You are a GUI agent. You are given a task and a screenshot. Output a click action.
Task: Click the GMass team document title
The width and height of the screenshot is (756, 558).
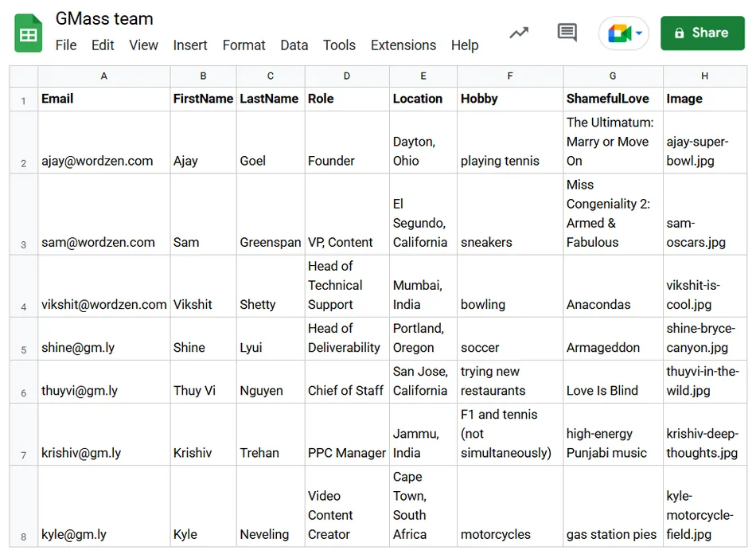104,19
